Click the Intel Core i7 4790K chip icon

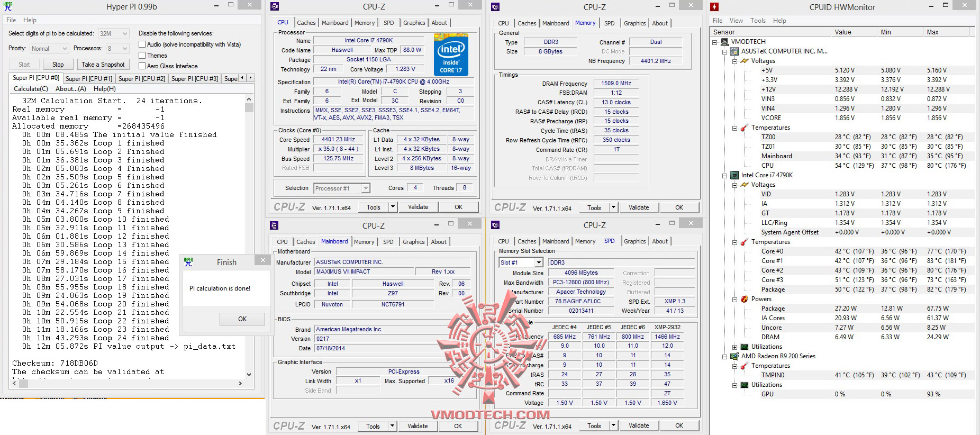(734, 175)
